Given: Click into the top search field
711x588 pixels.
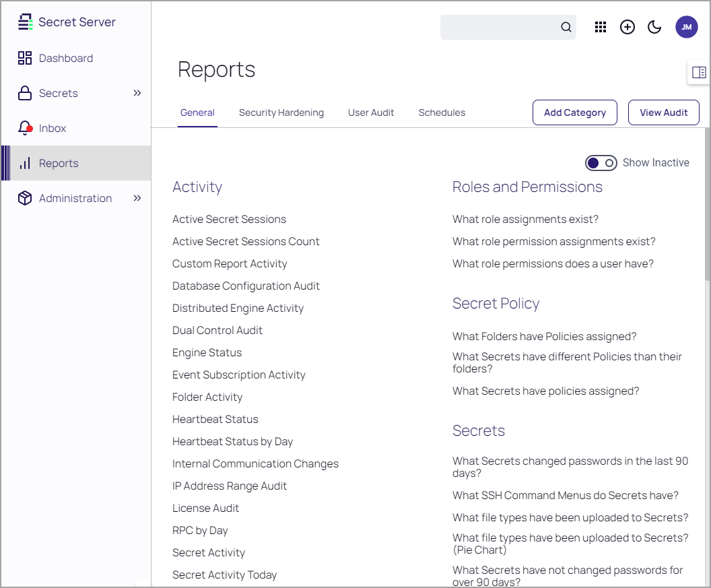Looking at the screenshot, I should [500, 28].
